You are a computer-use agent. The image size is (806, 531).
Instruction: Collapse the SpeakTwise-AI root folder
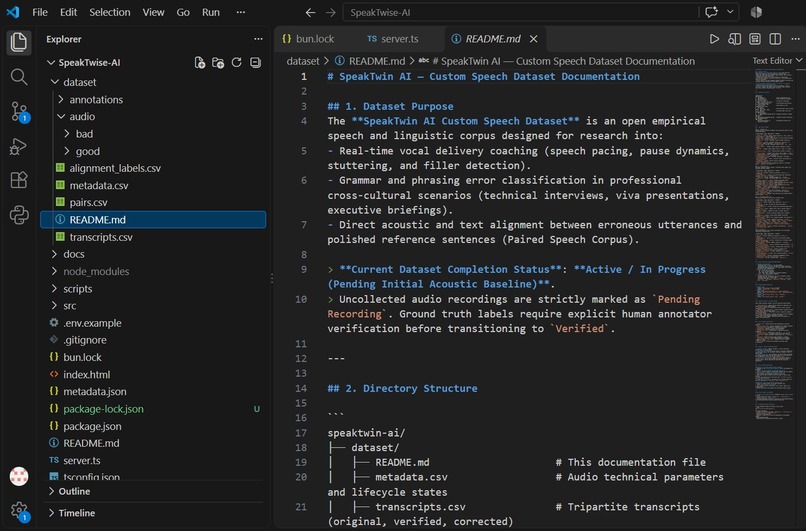click(x=51, y=63)
